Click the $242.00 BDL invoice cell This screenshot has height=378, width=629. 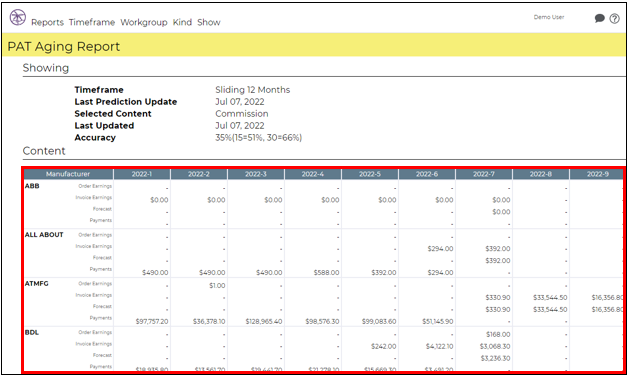click(383, 346)
